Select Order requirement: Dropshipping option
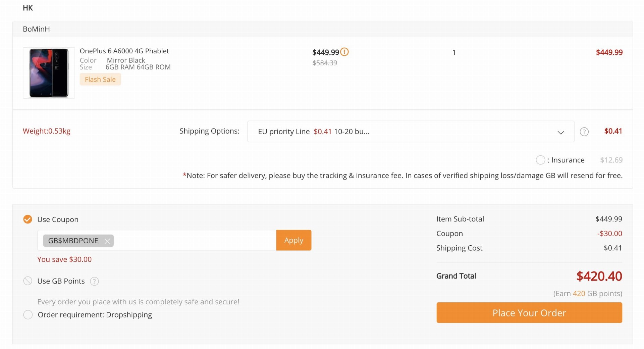Screen dimensions: 644x349 [28, 315]
